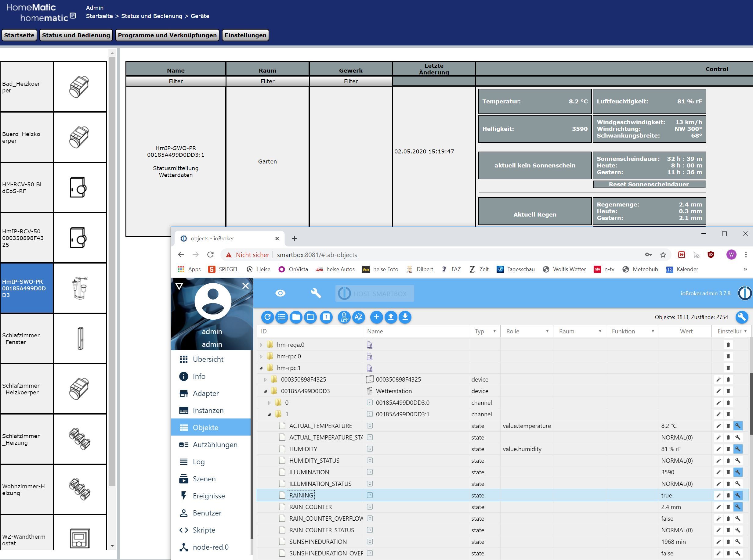Click the expert mode icon
The height and width of the screenshot is (560, 753).
click(344, 317)
